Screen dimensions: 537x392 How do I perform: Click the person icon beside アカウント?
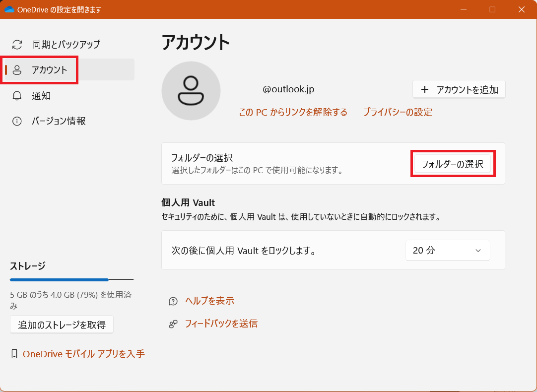tap(17, 70)
